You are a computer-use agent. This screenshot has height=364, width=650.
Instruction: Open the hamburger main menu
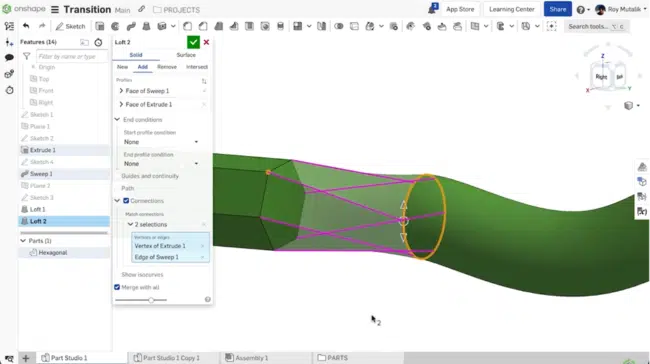55,9
